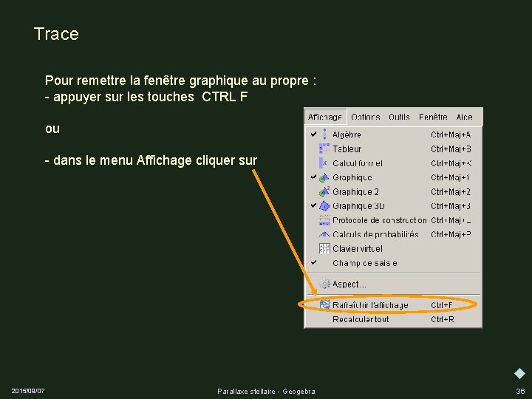Uncheck the Graphique 3D checkmark
Viewport: 532px width, 399px height.
pyautogui.click(x=313, y=205)
